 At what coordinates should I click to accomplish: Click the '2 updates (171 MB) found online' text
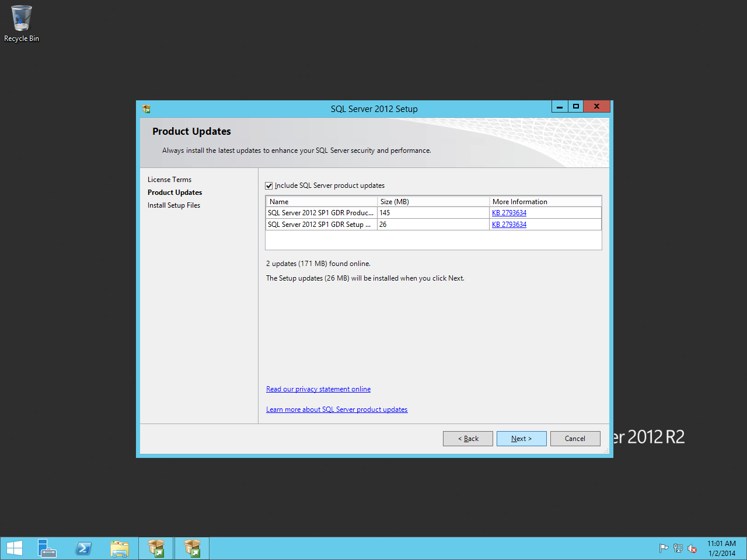tap(318, 264)
